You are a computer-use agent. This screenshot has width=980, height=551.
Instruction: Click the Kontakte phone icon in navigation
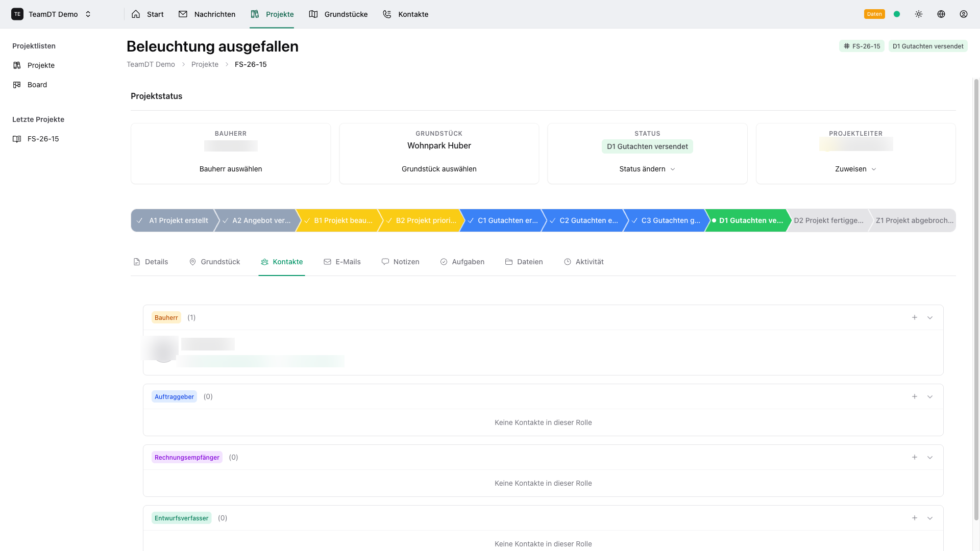pos(386,14)
